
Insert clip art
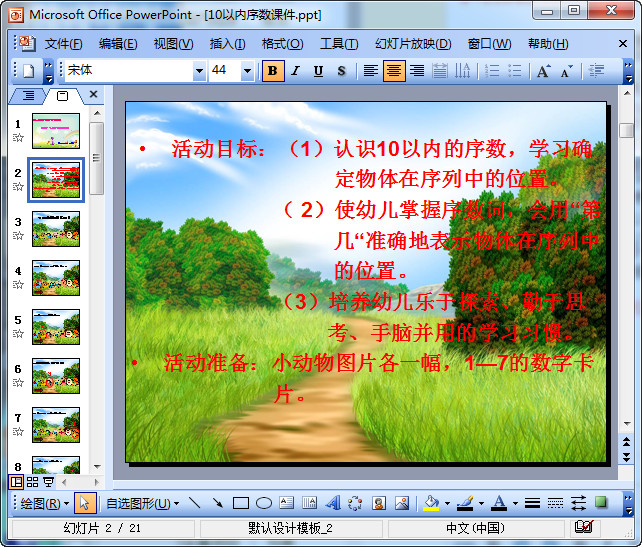tap(379, 503)
